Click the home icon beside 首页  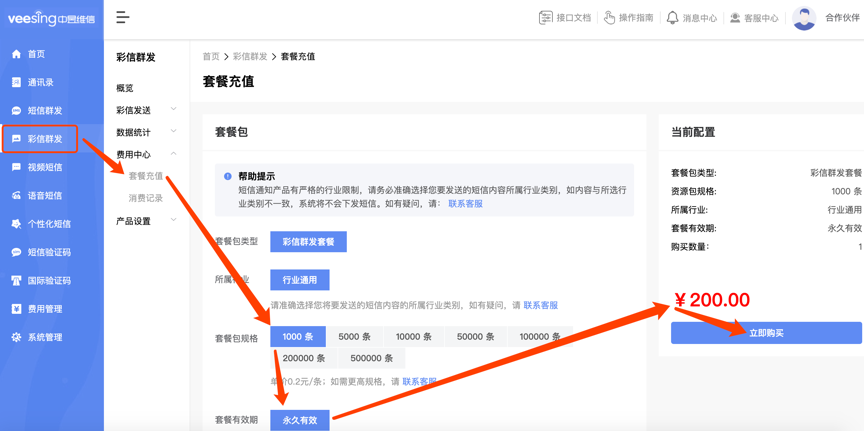pyautogui.click(x=17, y=54)
